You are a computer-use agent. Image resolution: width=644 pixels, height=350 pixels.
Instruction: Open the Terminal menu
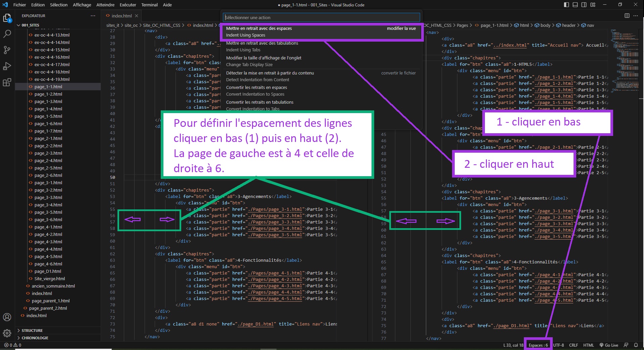tap(149, 5)
